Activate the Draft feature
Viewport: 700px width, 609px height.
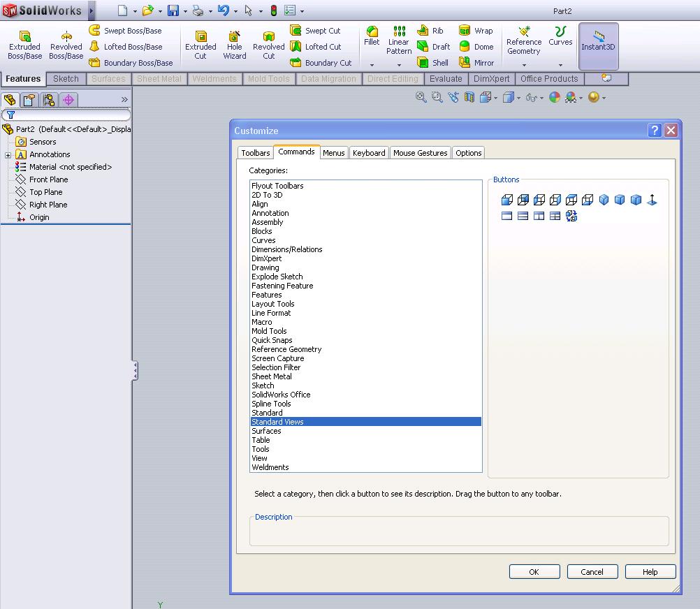pos(433,46)
